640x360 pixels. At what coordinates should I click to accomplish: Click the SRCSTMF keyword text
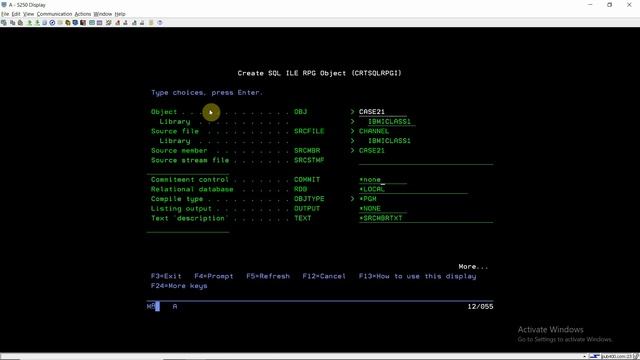(x=309, y=160)
